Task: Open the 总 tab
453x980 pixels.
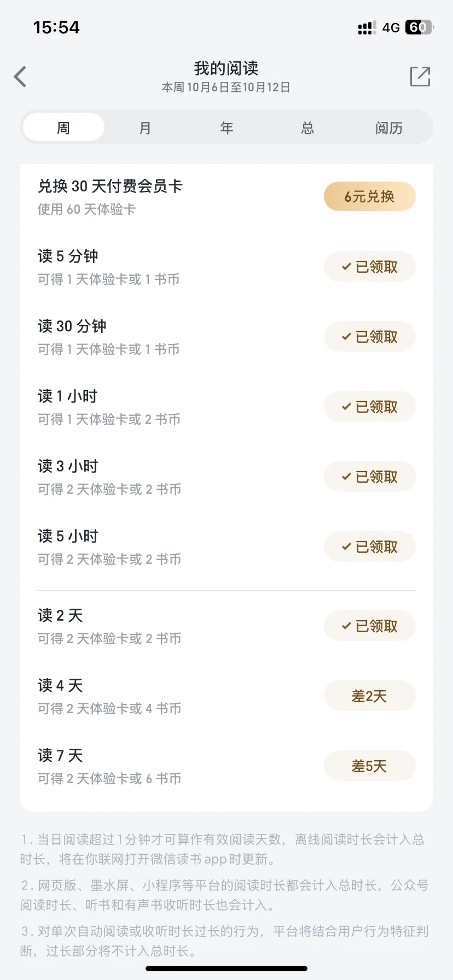Action: point(307,128)
